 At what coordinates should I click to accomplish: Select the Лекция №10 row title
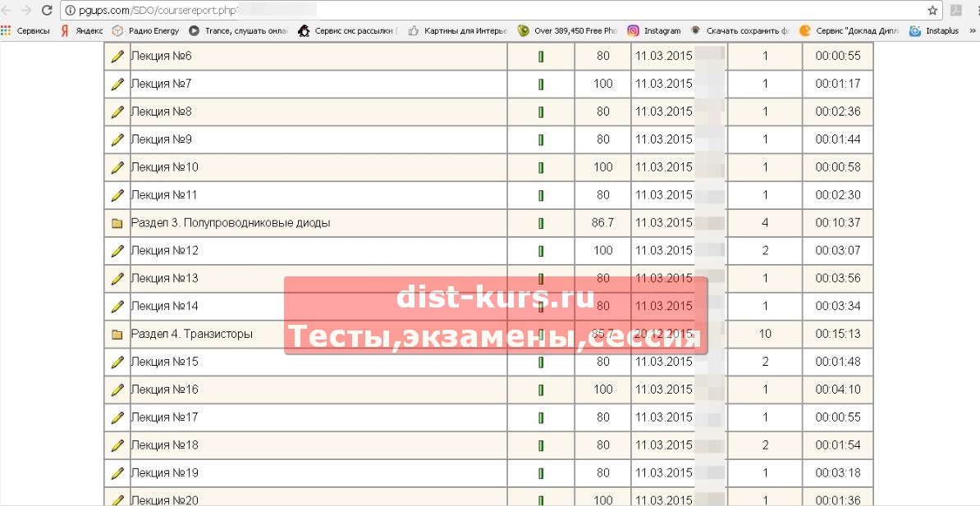click(165, 167)
